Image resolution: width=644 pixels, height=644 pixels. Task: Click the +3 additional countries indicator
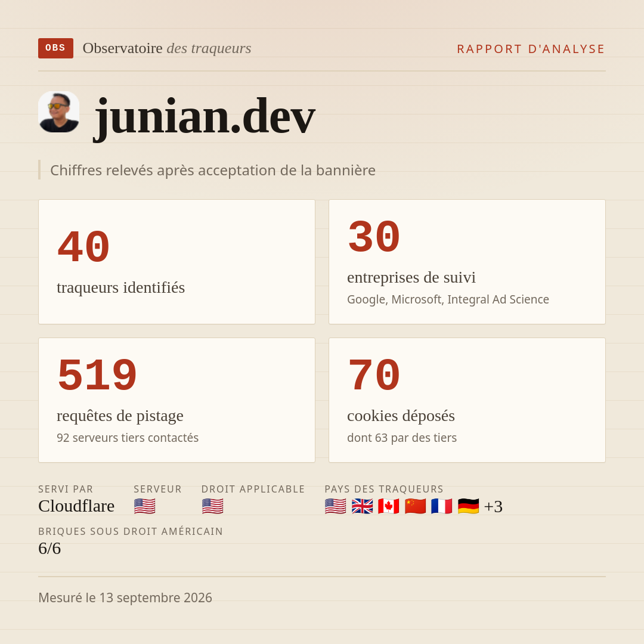click(x=493, y=506)
